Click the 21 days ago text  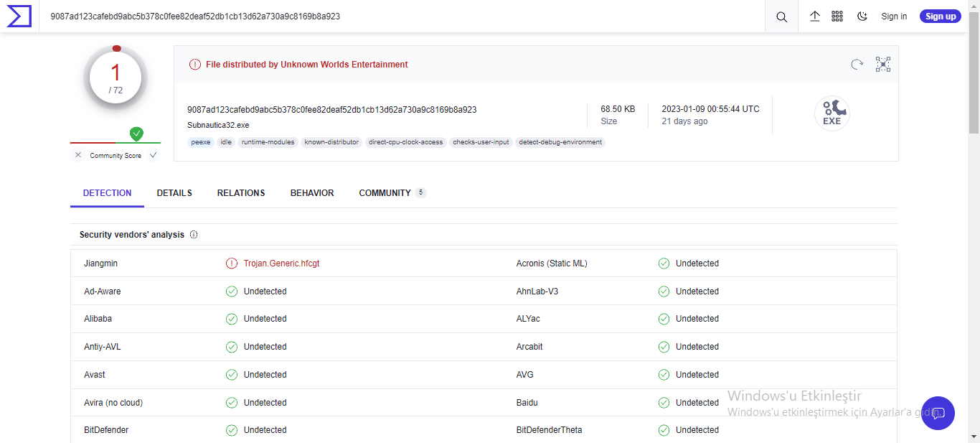(684, 121)
